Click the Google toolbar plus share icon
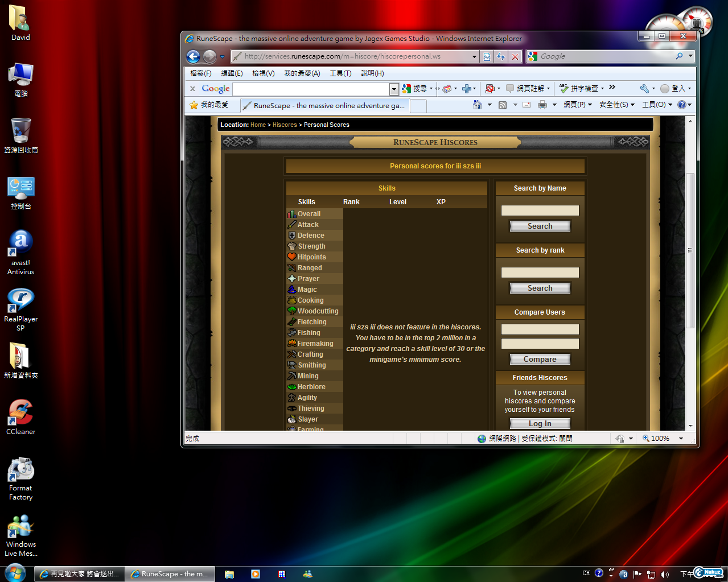This screenshot has width=728, height=582. (x=466, y=88)
